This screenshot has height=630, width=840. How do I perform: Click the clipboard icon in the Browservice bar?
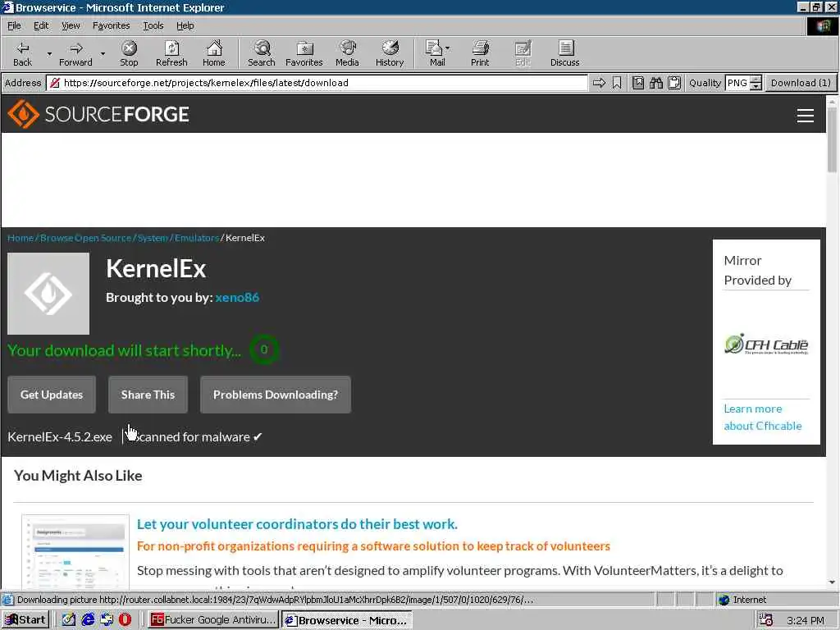(x=674, y=83)
